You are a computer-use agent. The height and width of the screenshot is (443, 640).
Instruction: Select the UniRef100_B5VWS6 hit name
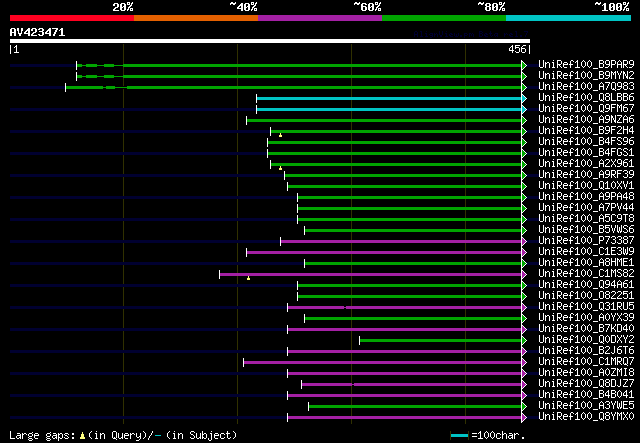click(586, 230)
